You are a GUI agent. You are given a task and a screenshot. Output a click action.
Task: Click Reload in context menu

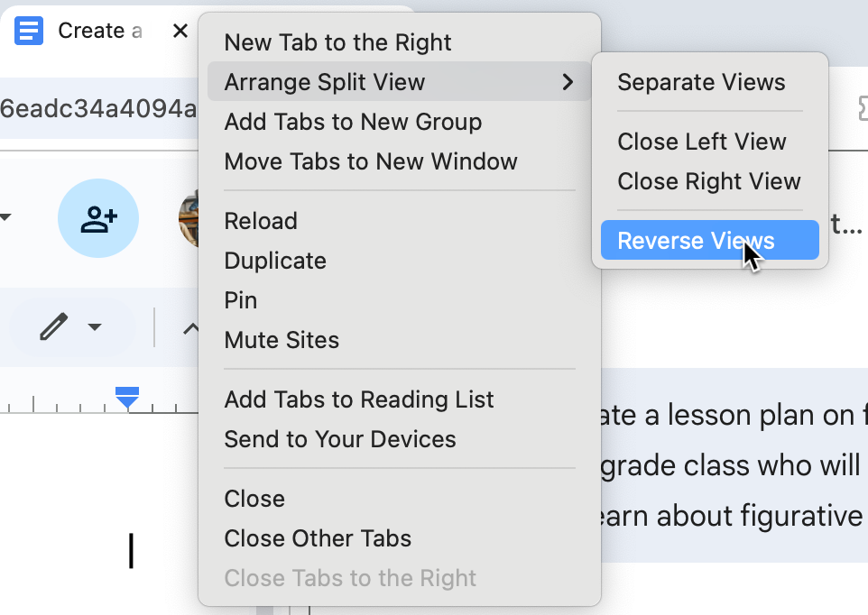[261, 221]
